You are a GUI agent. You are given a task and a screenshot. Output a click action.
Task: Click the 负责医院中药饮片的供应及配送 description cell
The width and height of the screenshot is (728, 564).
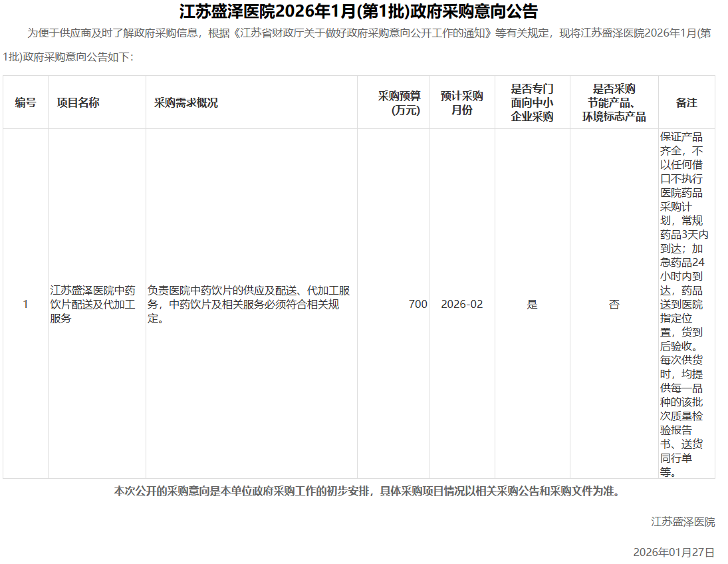[249, 305]
